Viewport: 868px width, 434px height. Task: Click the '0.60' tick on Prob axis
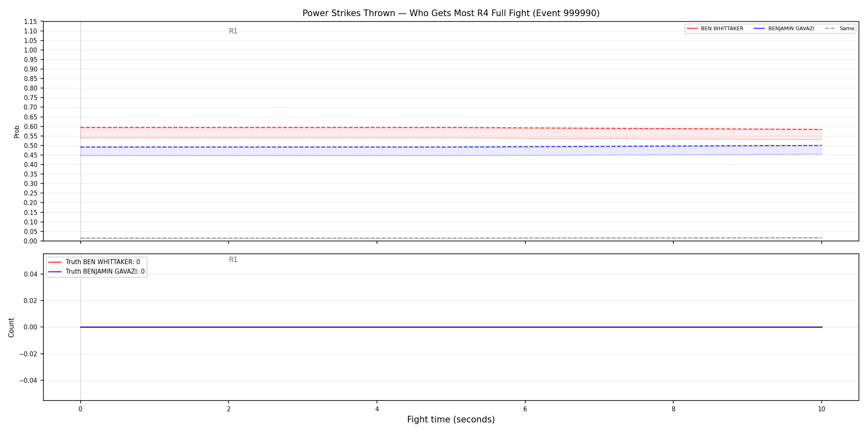(x=31, y=126)
